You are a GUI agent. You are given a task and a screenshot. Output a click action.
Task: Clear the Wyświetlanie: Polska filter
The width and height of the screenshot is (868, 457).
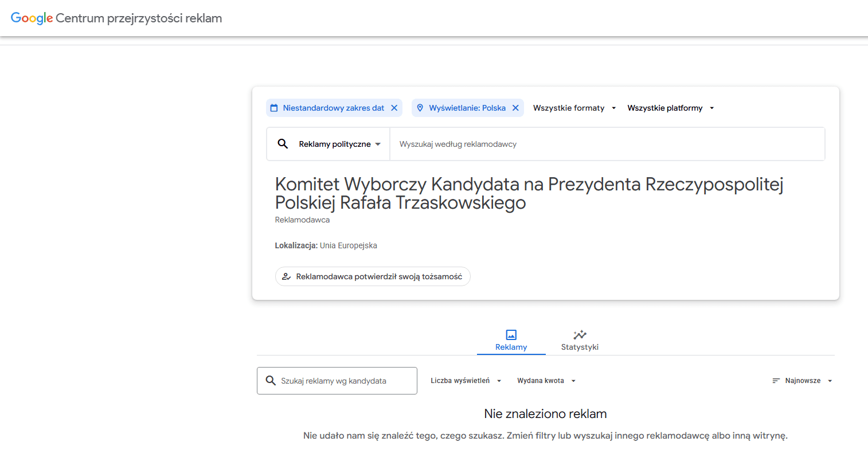[x=515, y=108]
